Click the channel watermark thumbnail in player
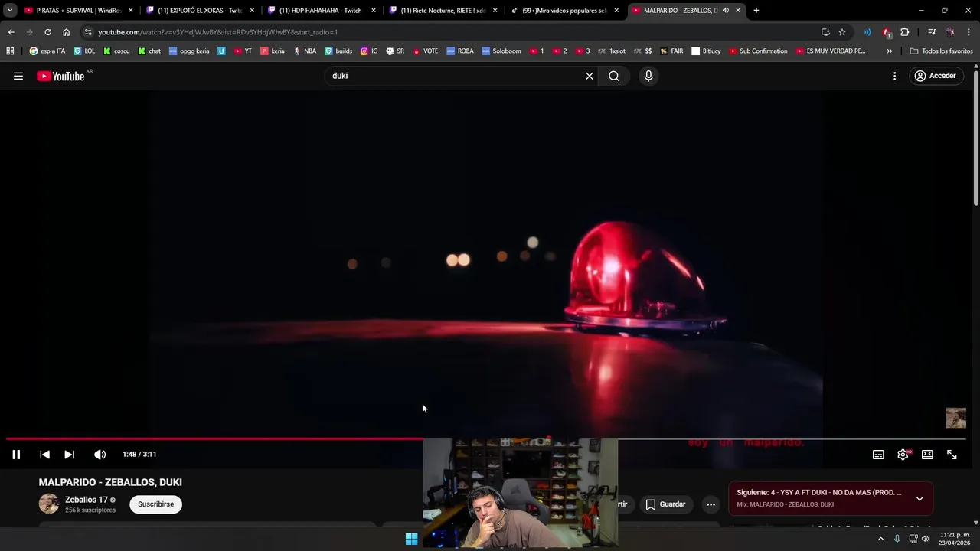Screen dimensions: 980x551 point(955,418)
